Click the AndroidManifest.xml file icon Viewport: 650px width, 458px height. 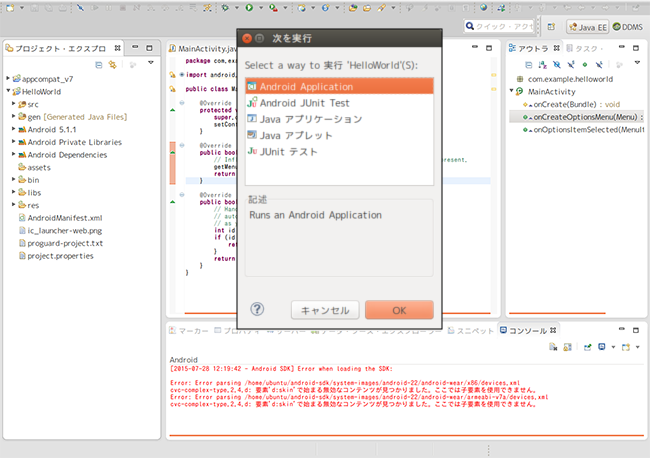coord(22,218)
